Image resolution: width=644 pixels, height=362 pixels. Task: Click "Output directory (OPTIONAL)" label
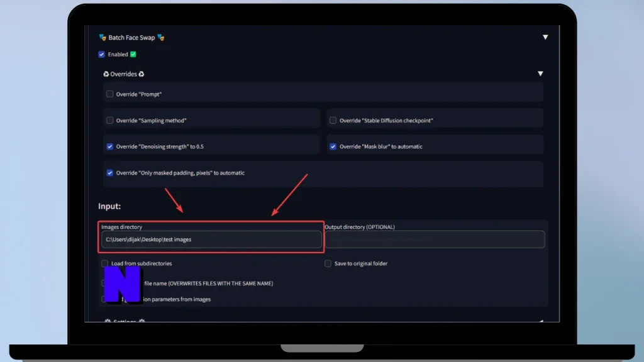click(x=359, y=227)
